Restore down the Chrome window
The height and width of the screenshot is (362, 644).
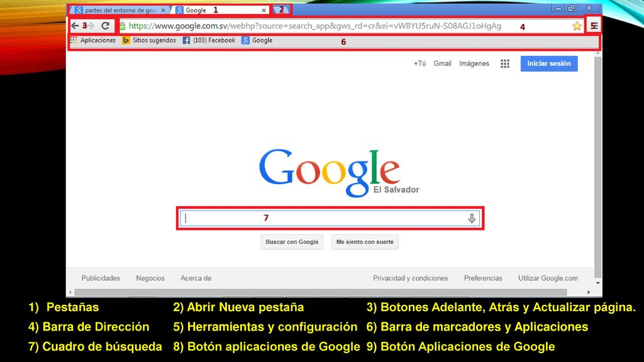pyautogui.click(x=571, y=8)
